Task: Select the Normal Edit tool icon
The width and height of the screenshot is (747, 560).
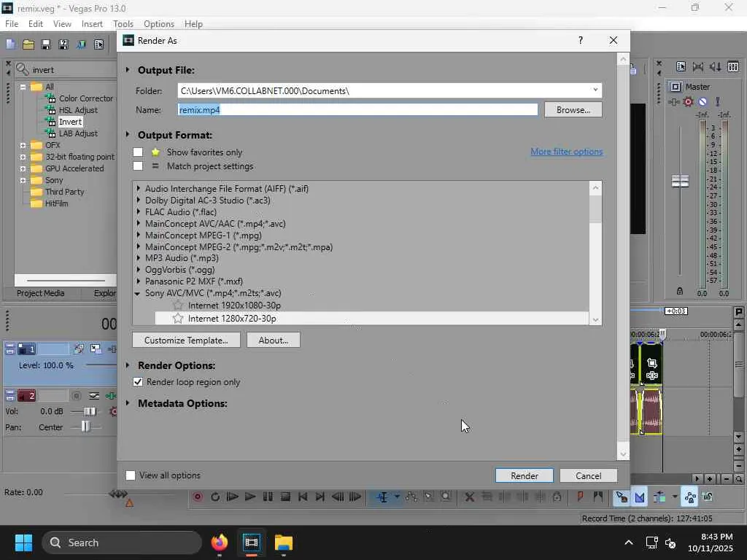Action: [x=382, y=497]
